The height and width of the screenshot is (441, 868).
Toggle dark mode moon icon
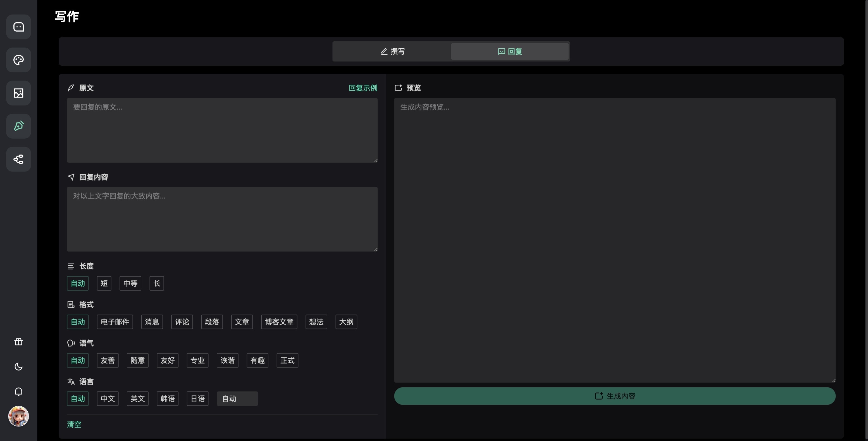click(x=18, y=366)
